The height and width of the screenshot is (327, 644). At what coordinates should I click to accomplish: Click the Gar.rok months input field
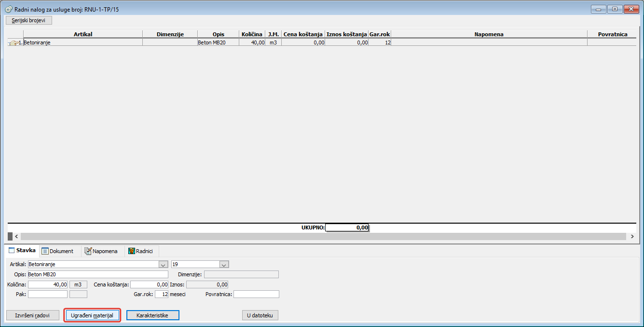[162, 294]
